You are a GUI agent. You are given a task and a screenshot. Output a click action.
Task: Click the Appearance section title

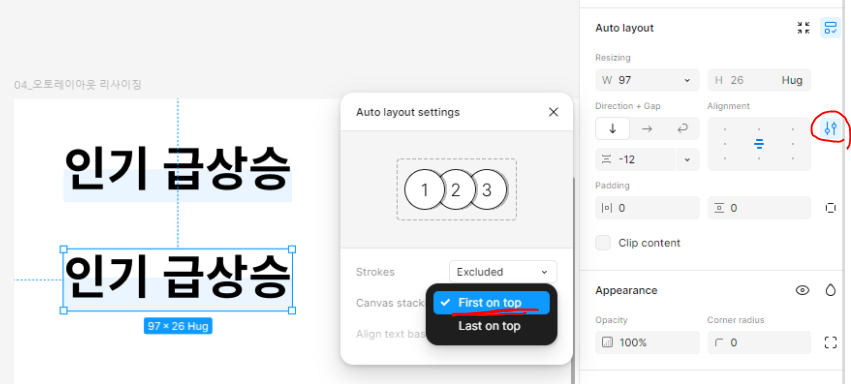pyautogui.click(x=626, y=290)
